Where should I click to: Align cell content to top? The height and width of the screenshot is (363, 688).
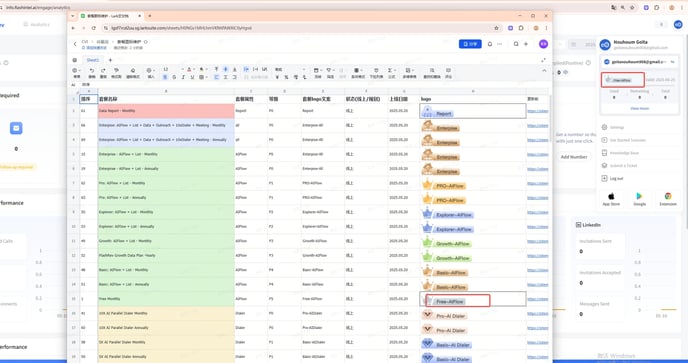click(216, 69)
